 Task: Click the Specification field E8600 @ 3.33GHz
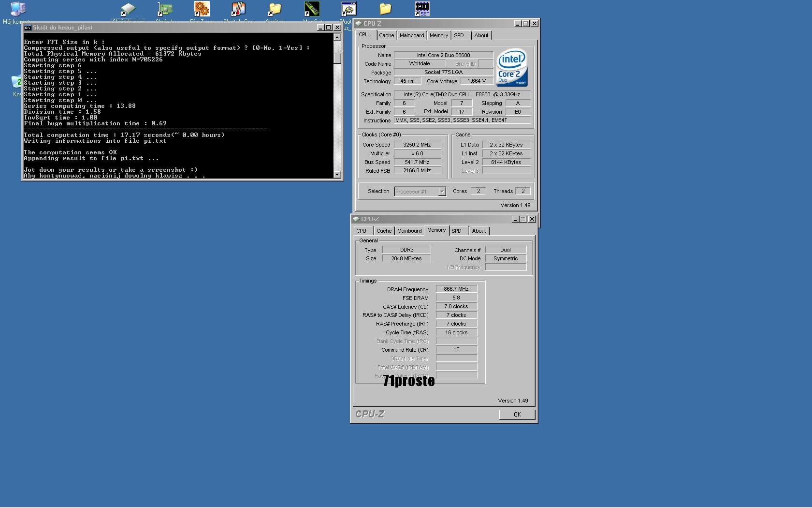tap(462, 94)
